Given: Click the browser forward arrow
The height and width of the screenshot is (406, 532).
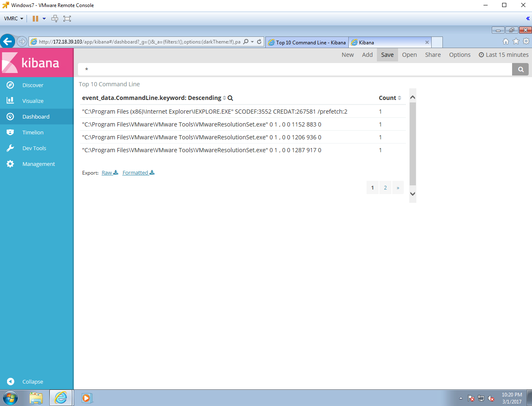Looking at the screenshot, I should click(x=22, y=41).
